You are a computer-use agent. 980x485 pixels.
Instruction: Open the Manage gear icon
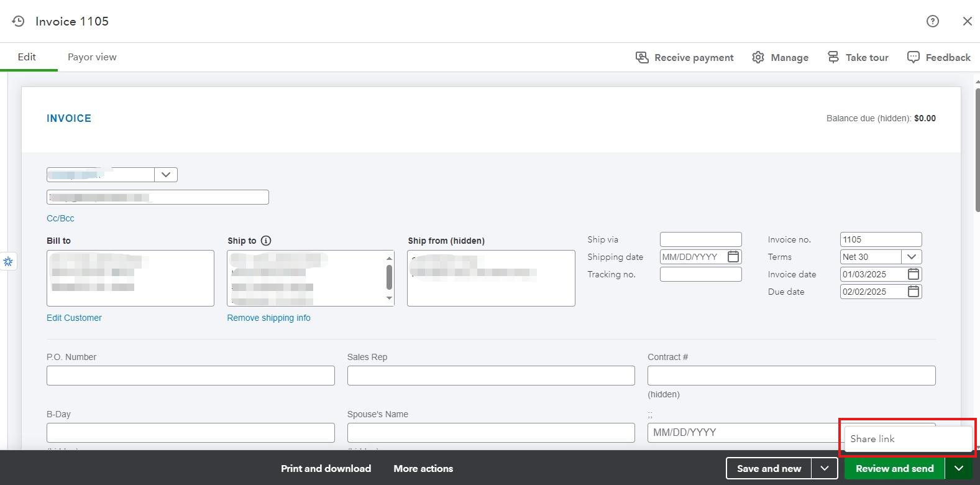coord(758,57)
